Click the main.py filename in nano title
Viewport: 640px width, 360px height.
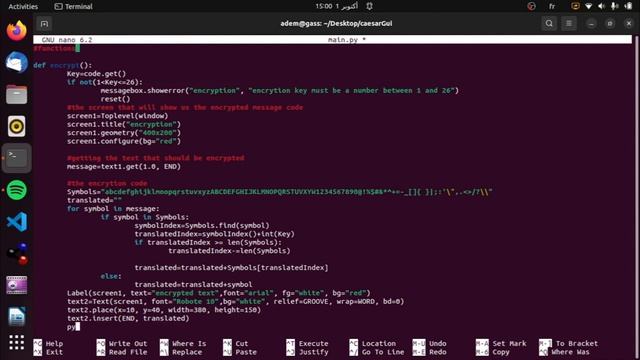[x=343, y=40]
